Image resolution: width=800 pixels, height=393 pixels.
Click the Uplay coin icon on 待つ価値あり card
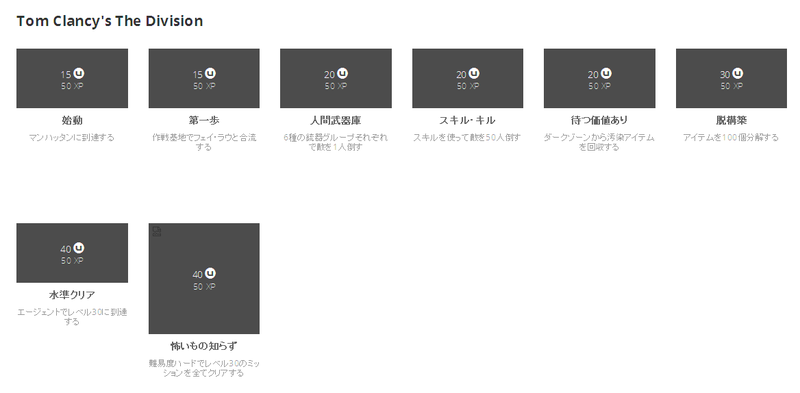[x=606, y=73]
